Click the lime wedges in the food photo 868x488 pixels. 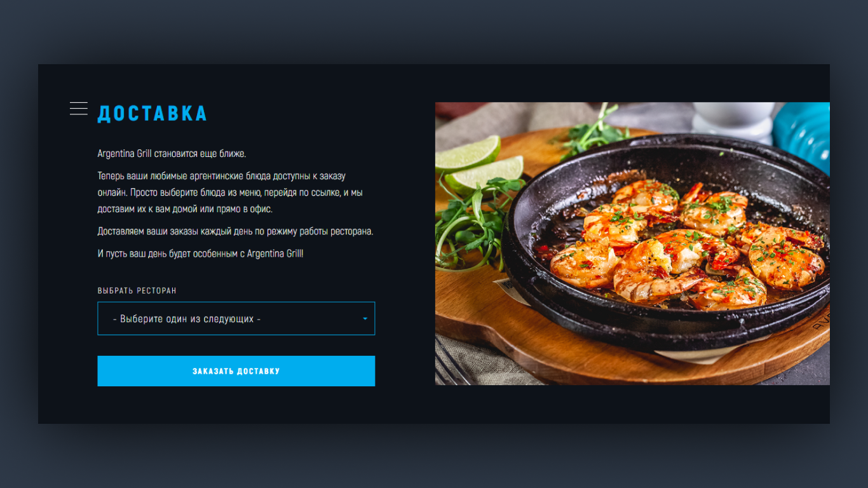tap(480, 164)
